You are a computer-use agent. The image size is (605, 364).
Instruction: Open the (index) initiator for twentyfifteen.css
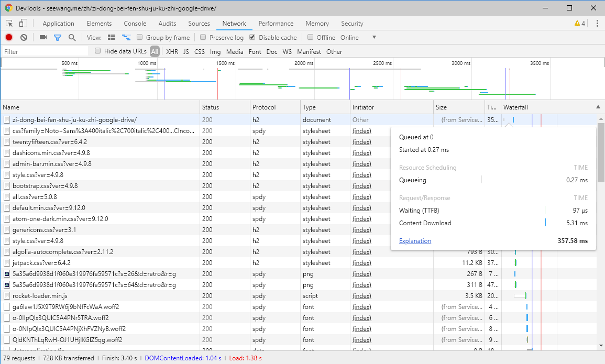[x=362, y=142]
